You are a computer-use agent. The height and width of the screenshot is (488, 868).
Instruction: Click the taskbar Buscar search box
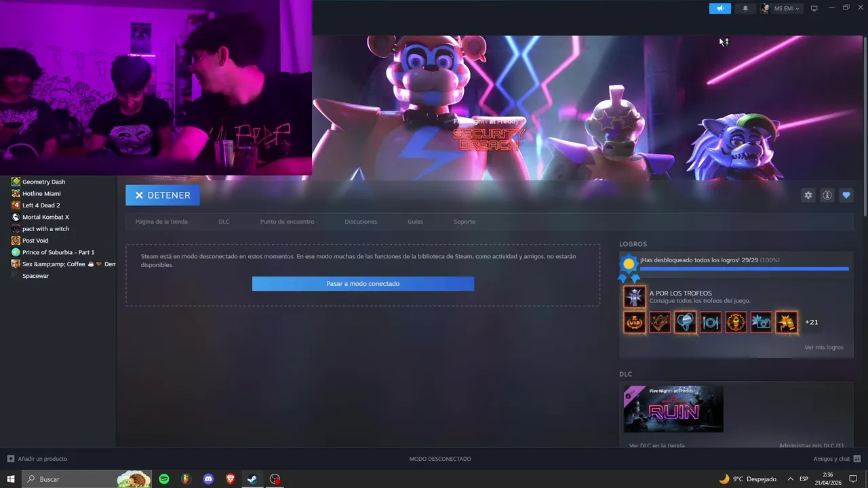pos(87,479)
